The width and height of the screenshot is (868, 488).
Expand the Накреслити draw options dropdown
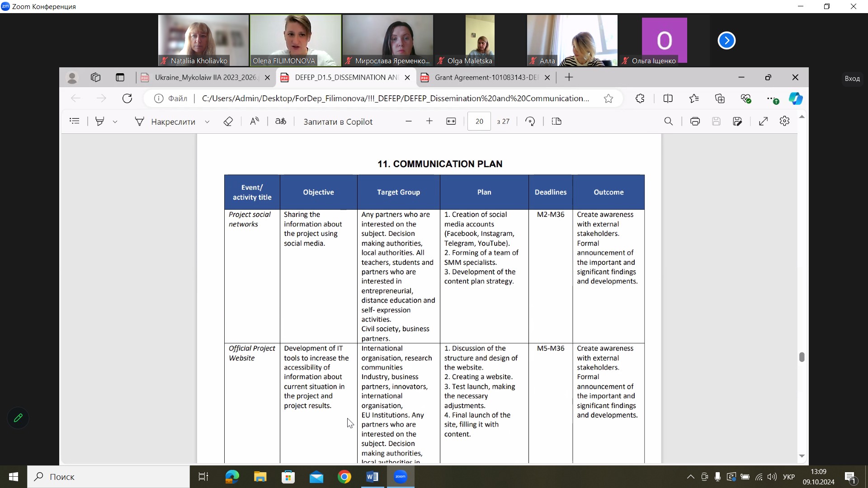(207, 122)
